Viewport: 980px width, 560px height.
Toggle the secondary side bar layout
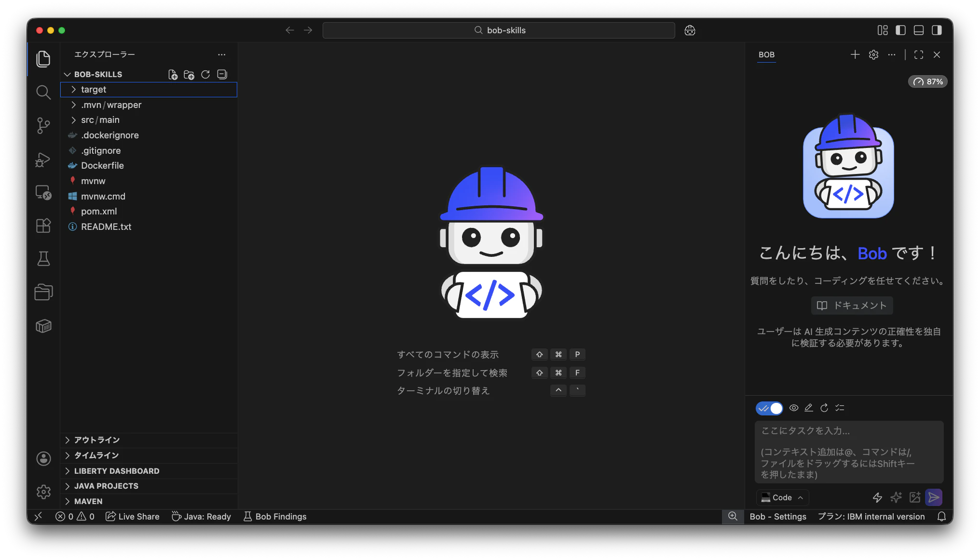[937, 30]
